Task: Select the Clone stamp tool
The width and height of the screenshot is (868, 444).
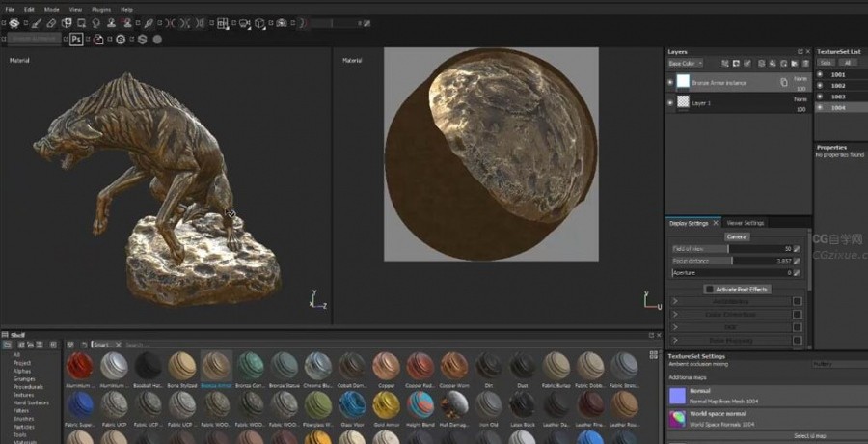Action: (x=111, y=23)
